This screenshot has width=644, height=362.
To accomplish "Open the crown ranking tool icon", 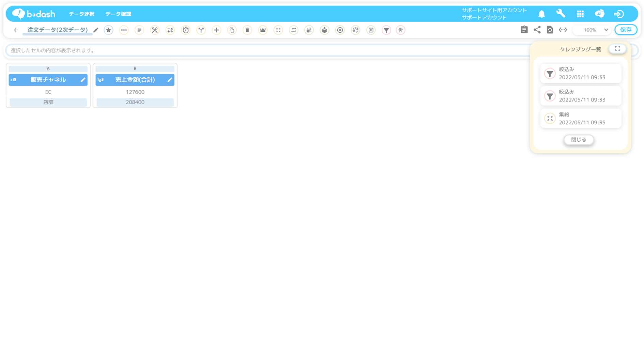I will click(x=263, y=30).
